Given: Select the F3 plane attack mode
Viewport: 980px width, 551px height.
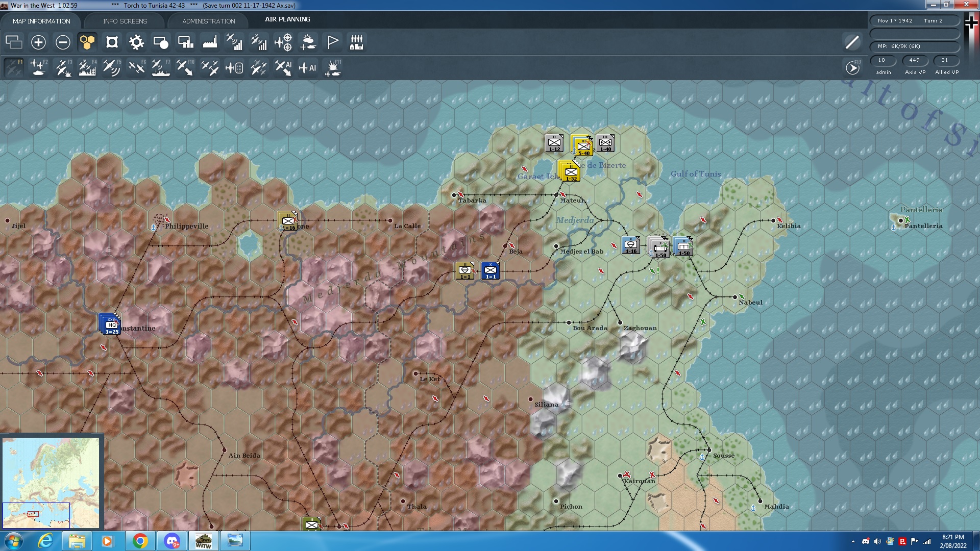Looking at the screenshot, I should (x=63, y=67).
